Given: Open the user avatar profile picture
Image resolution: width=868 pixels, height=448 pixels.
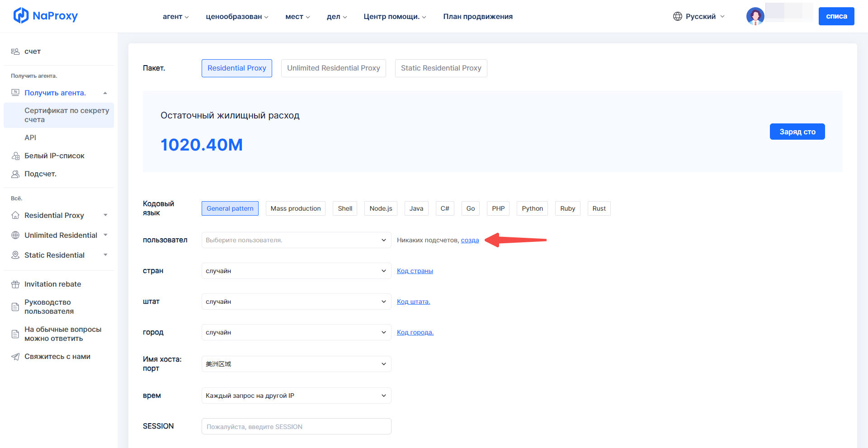Looking at the screenshot, I should tap(755, 16).
